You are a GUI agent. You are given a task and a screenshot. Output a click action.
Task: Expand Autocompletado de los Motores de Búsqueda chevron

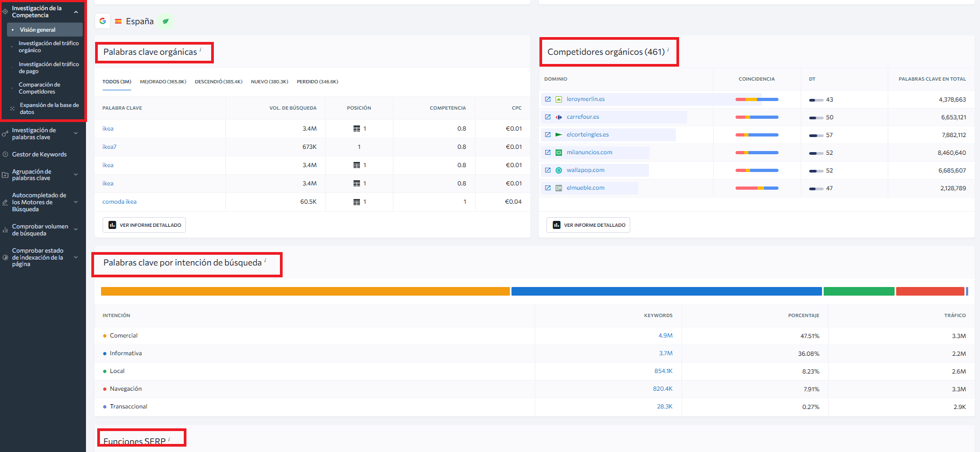pyautogui.click(x=76, y=203)
